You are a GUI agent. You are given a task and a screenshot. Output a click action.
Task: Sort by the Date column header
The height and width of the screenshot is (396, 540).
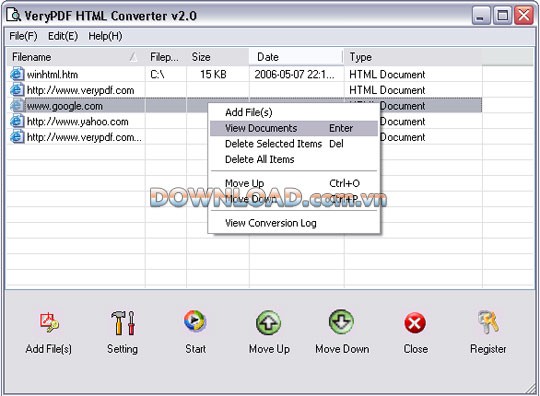[x=296, y=57]
